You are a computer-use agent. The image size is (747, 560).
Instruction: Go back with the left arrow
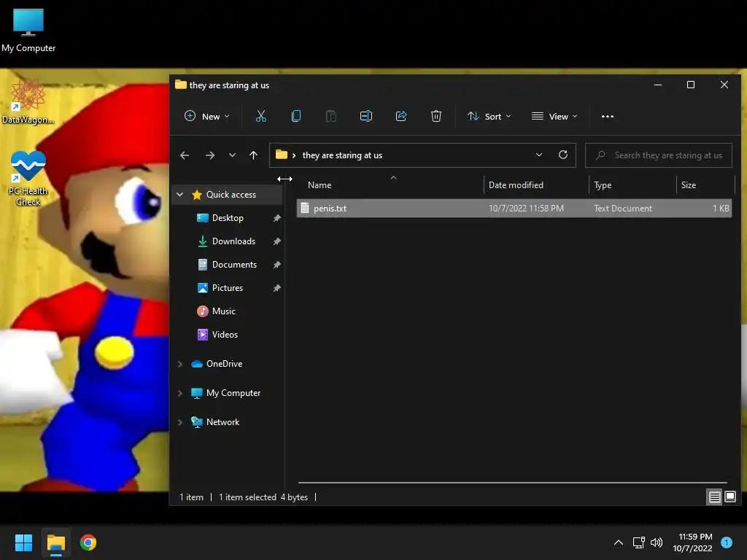coord(185,155)
